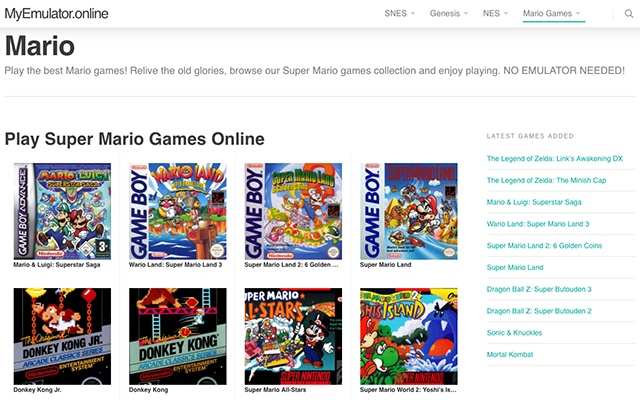Viewport: 640px width, 400px height.
Task: Click Super Mario World 2: Yoshi's Is... caption
Action: pos(408,390)
